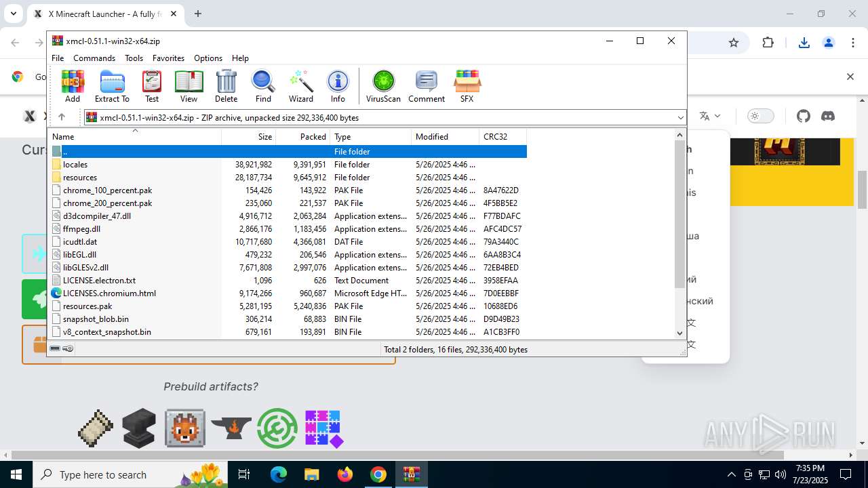Click the Windows Start button
The width and height of the screenshot is (868, 488).
pyautogui.click(x=16, y=474)
